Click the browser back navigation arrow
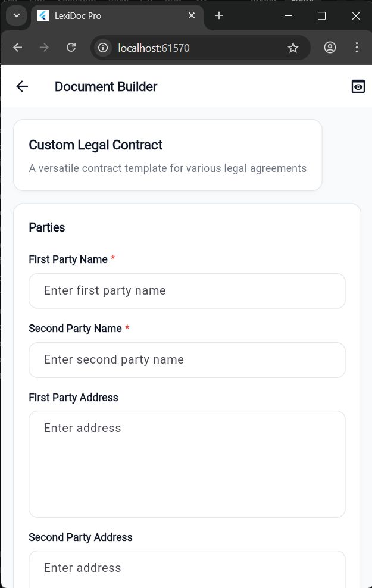Viewport: 372px width, 588px height. [x=18, y=48]
